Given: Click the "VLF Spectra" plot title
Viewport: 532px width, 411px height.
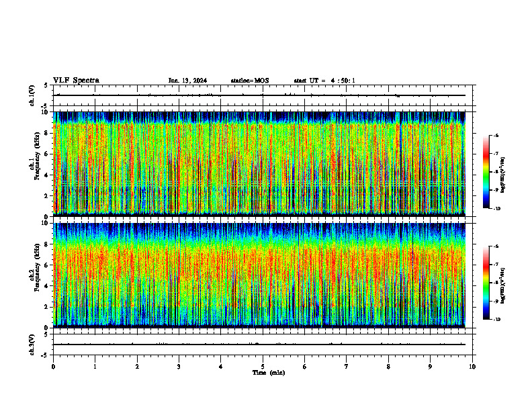Looking at the screenshot, I should tap(76, 81).
